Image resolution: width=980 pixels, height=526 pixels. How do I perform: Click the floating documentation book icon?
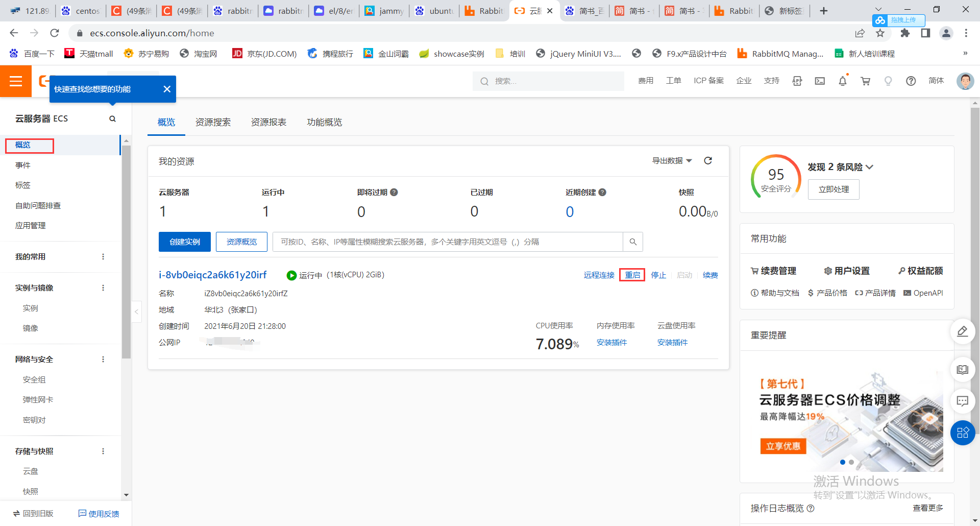[963, 369]
